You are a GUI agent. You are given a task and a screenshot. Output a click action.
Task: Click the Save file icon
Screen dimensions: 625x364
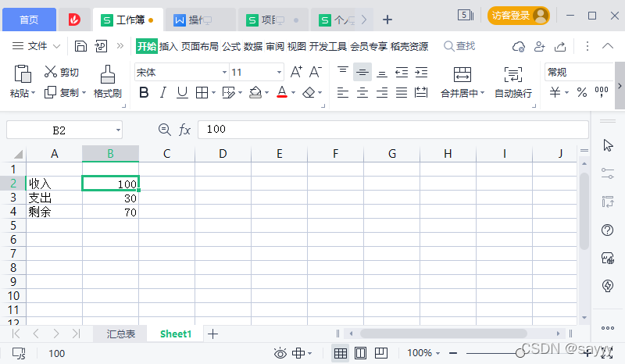coord(80,46)
